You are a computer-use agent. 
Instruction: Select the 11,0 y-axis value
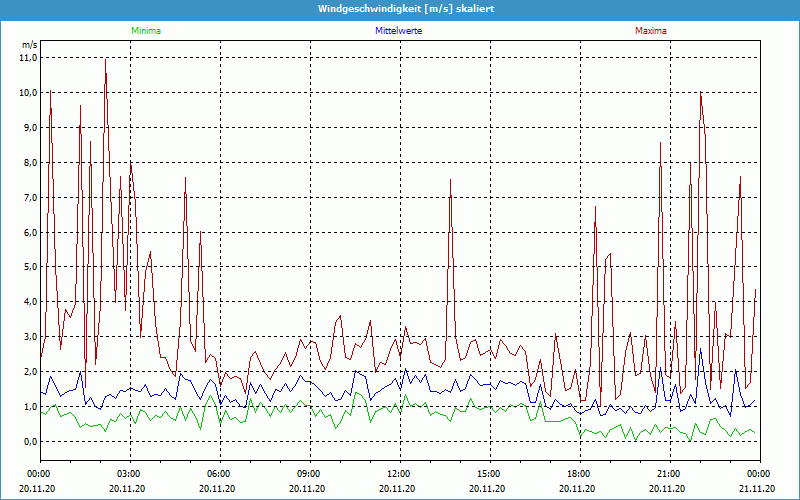28,58
